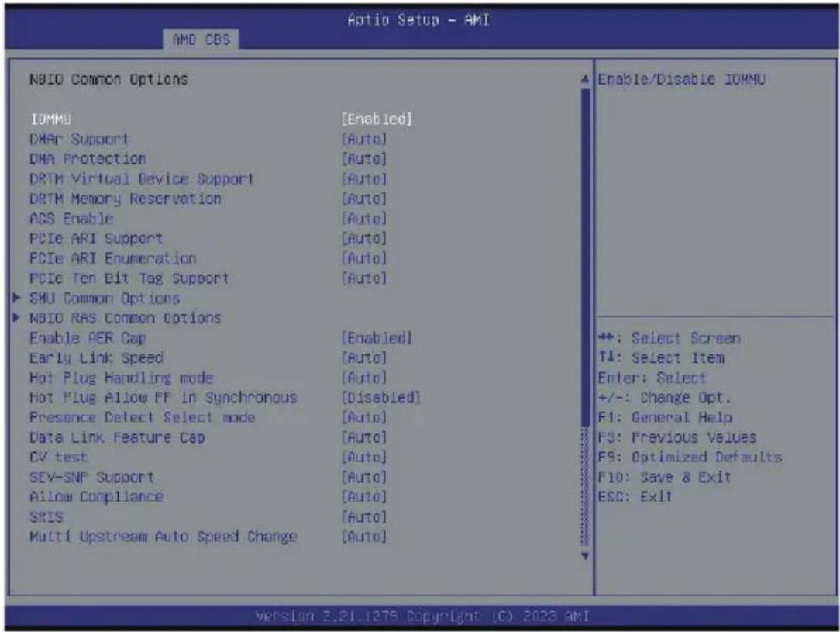
Task: Click the NBIO Common Options heading
Action: tap(108, 79)
